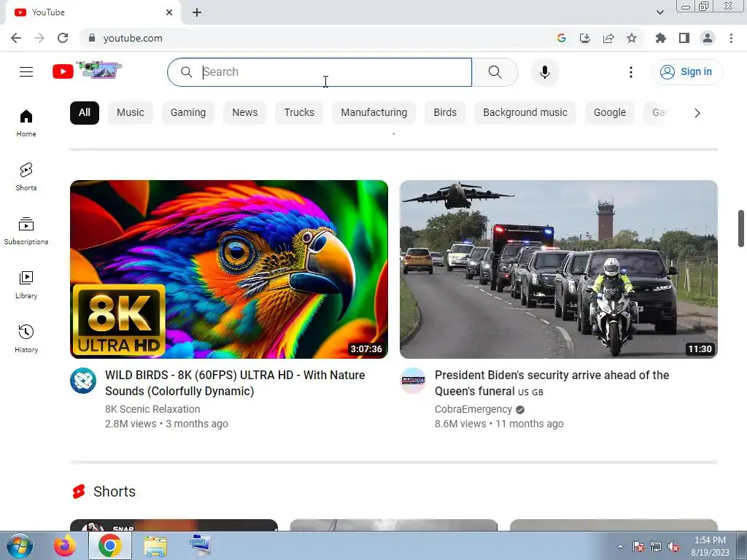Select the All filter chip
Screen dimensions: 747x560
85,113
